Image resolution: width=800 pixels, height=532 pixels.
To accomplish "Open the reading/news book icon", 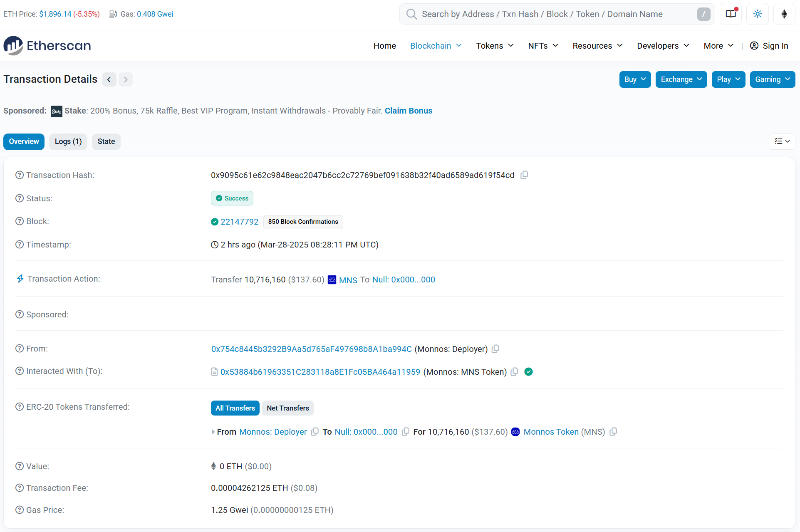I will [x=731, y=14].
